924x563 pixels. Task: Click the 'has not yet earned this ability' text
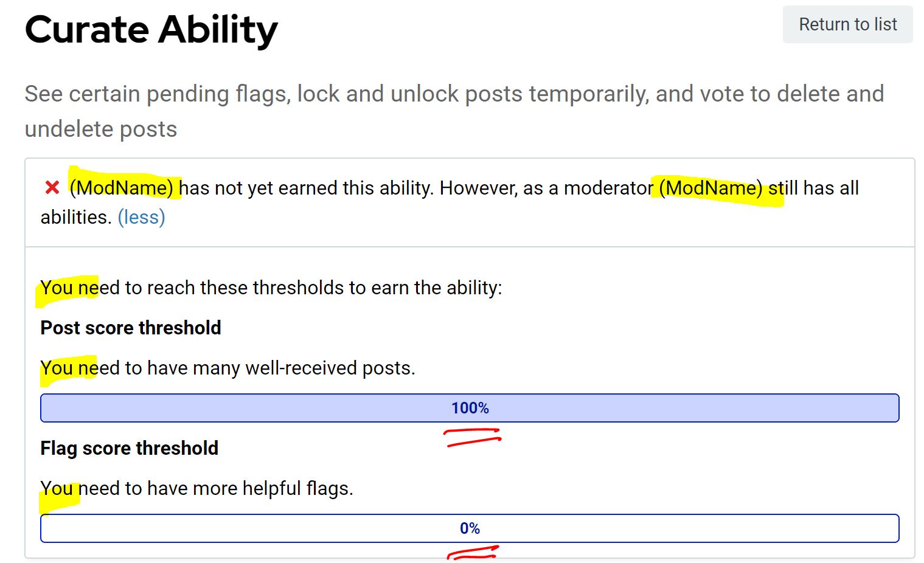[304, 188]
